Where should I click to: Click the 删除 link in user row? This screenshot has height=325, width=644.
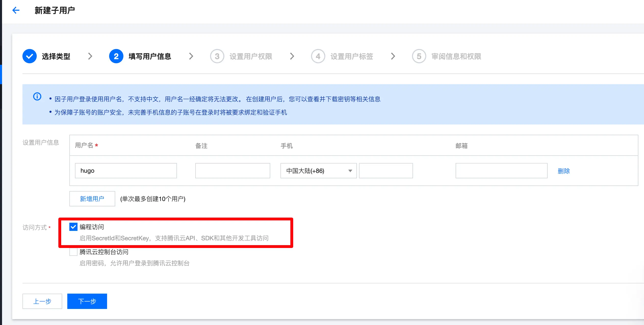pyautogui.click(x=563, y=171)
